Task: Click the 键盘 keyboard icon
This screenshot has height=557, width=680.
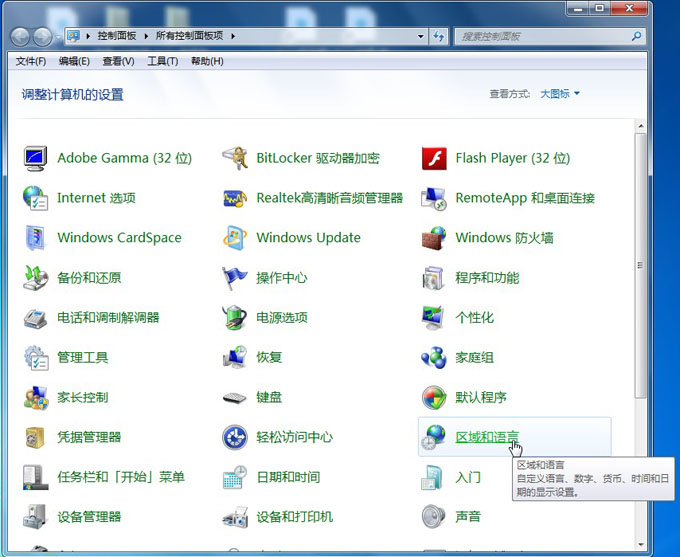Action: coord(235,397)
